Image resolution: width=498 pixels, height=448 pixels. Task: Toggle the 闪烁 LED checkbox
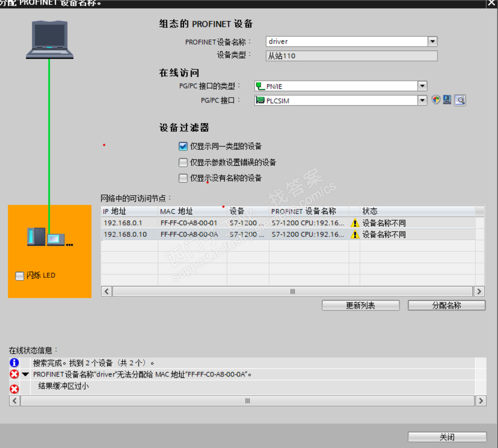click(x=20, y=276)
